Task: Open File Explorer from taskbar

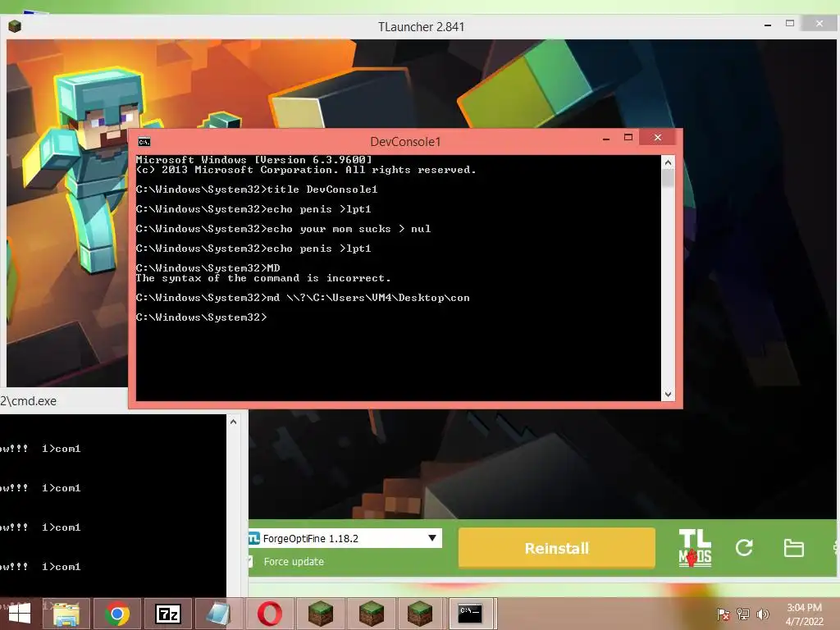Action: tap(66, 614)
